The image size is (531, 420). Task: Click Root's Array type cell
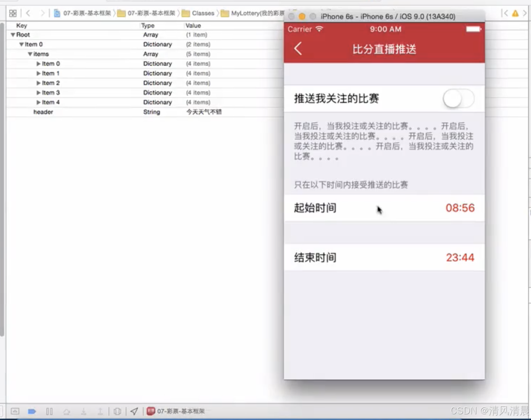click(x=150, y=35)
